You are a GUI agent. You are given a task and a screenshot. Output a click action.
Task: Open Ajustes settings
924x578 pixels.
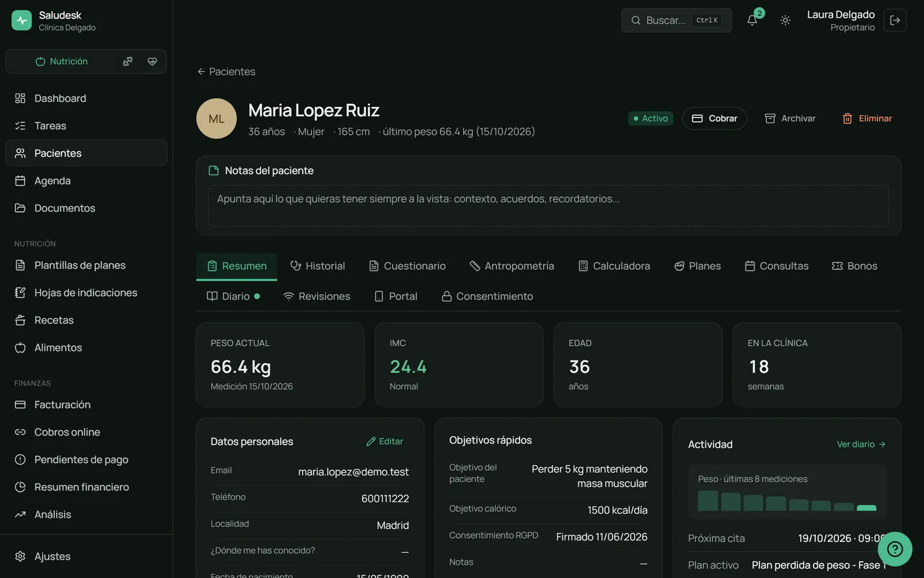(x=86, y=556)
